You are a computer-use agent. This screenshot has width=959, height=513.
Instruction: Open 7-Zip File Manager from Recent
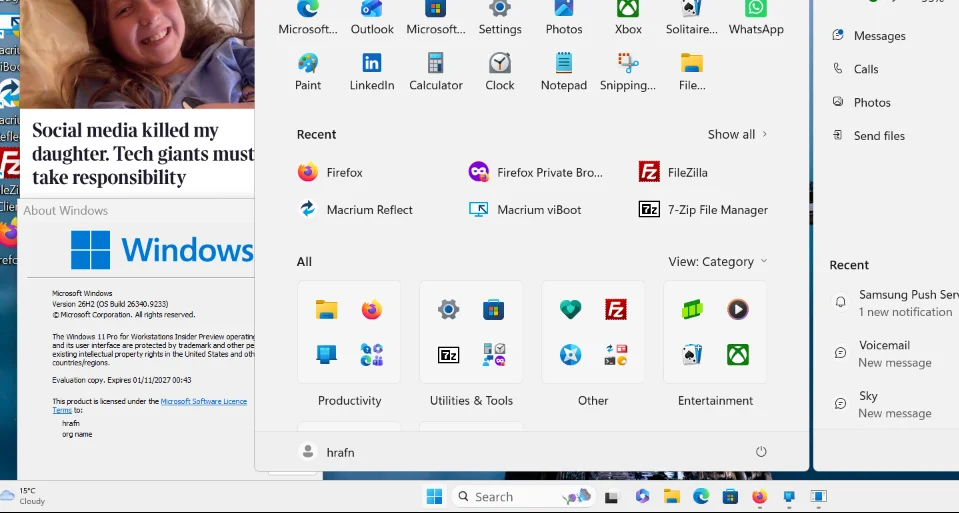coord(703,210)
